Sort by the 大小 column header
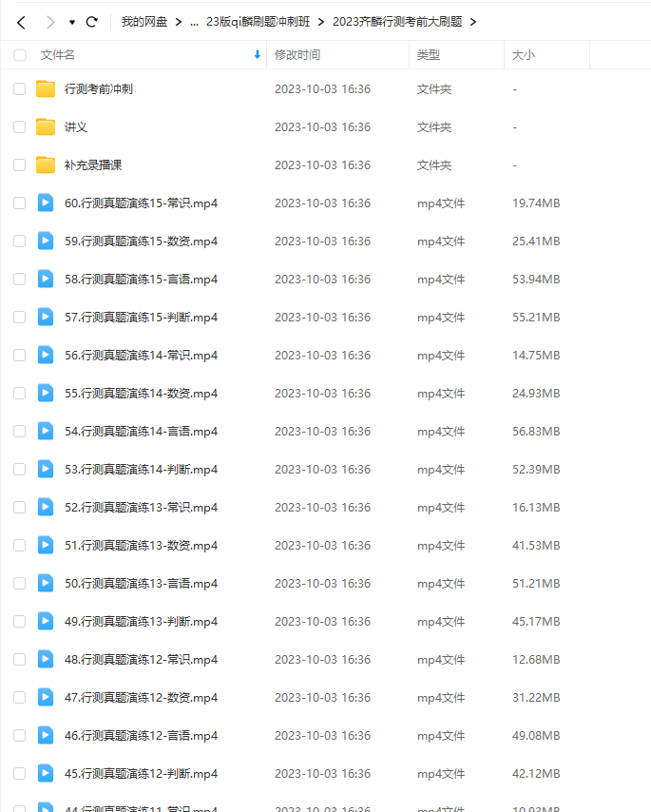Screen dimensions: 651x812 [x=524, y=55]
